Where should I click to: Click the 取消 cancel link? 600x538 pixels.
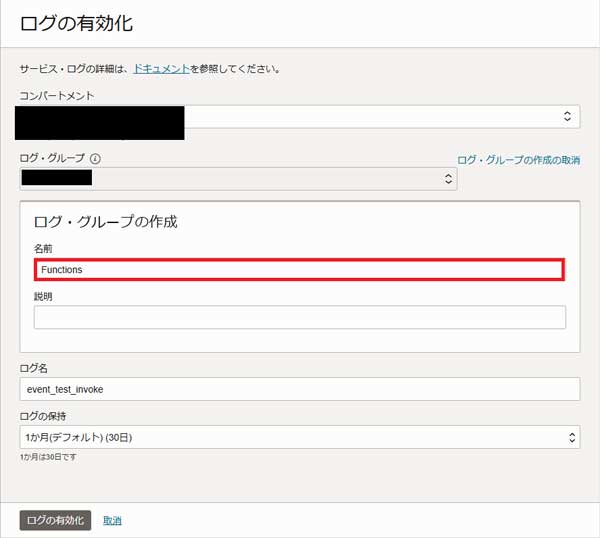click(x=112, y=521)
